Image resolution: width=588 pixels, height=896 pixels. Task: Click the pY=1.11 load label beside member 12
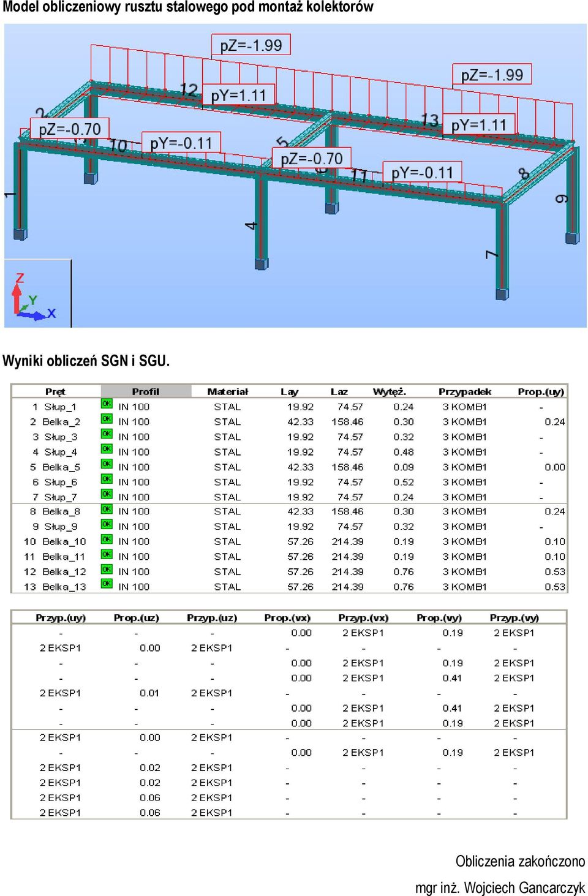click(x=238, y=96)
